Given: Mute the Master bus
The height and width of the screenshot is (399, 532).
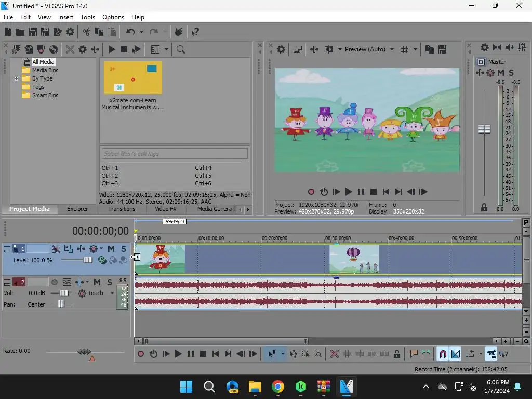Looking at the screenshot, I should click(500, 73).
